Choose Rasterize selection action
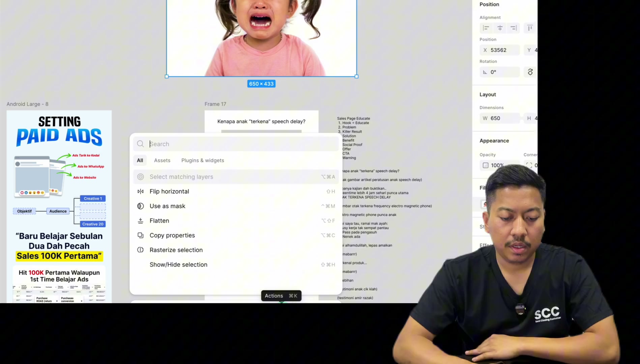The height and width of the screenshot is (364, 640). pos(236,250)
